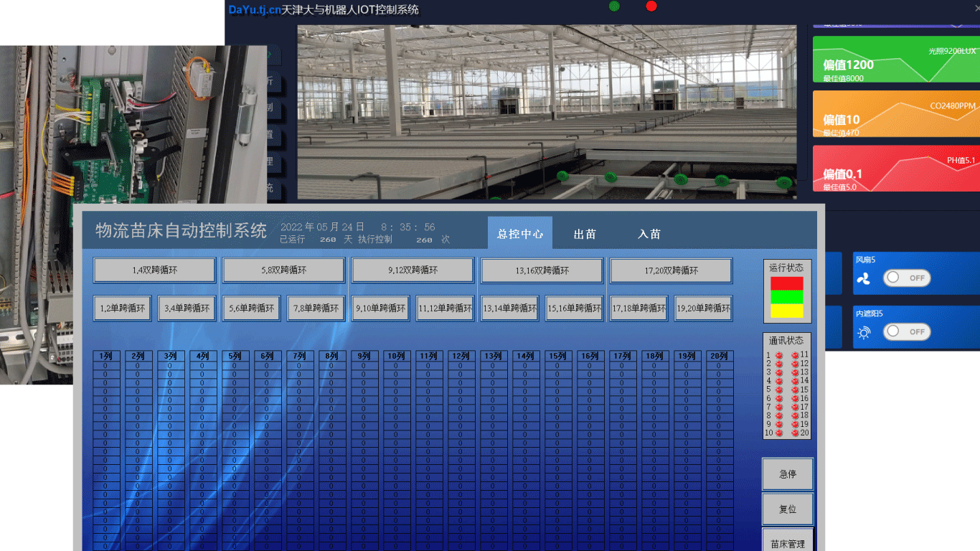Screen dimensions: 980x551
Task: Click the 13,16双跨循环 button
Action: coord(542,270)
